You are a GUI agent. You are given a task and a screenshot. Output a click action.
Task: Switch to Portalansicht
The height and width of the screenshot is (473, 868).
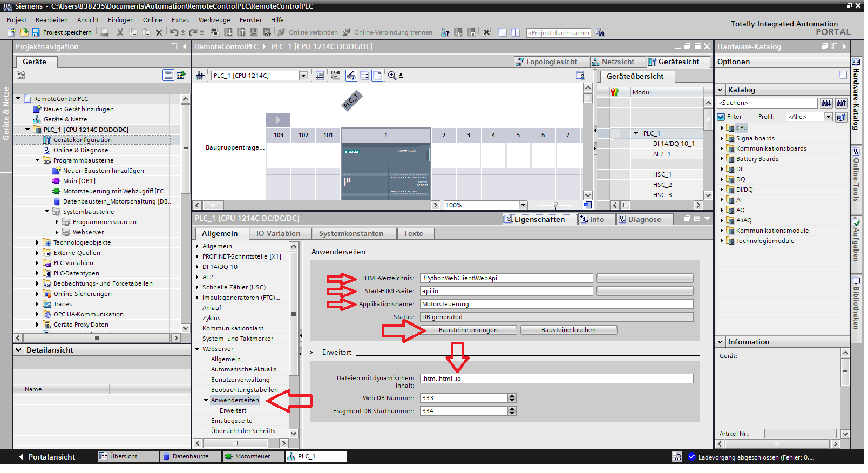(47, 457)
